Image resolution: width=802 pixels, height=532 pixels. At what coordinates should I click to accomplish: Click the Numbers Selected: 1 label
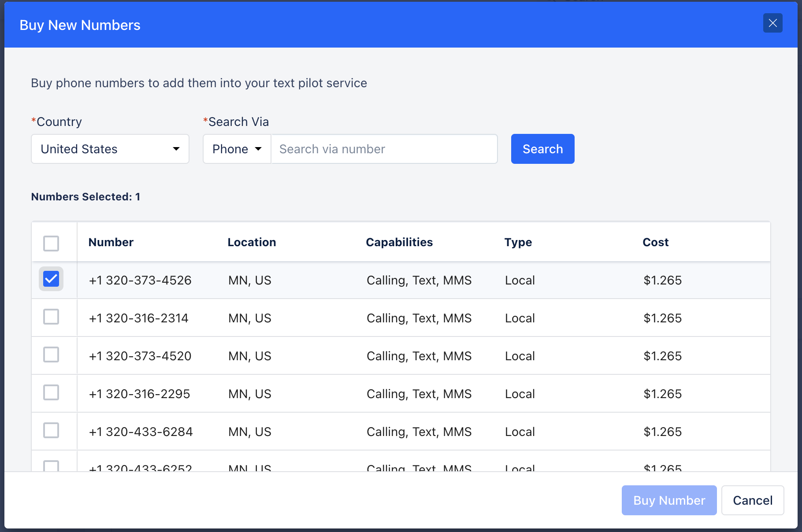pyautogui.click(x=85, y=196)
